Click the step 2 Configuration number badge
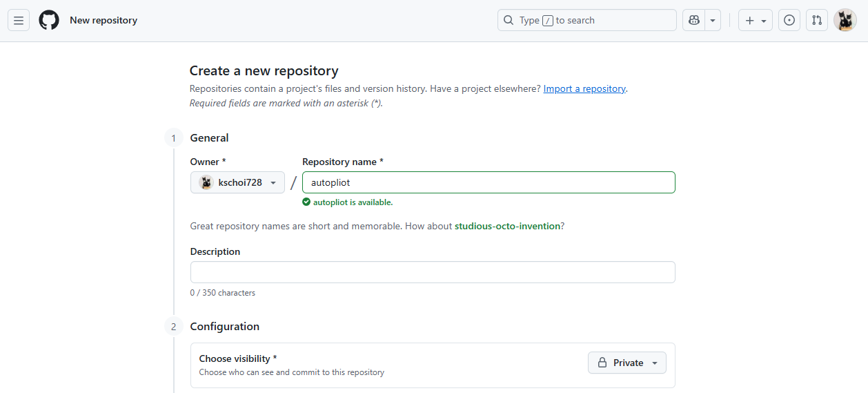This screenshot has width=868, height=393. (174, 327)
